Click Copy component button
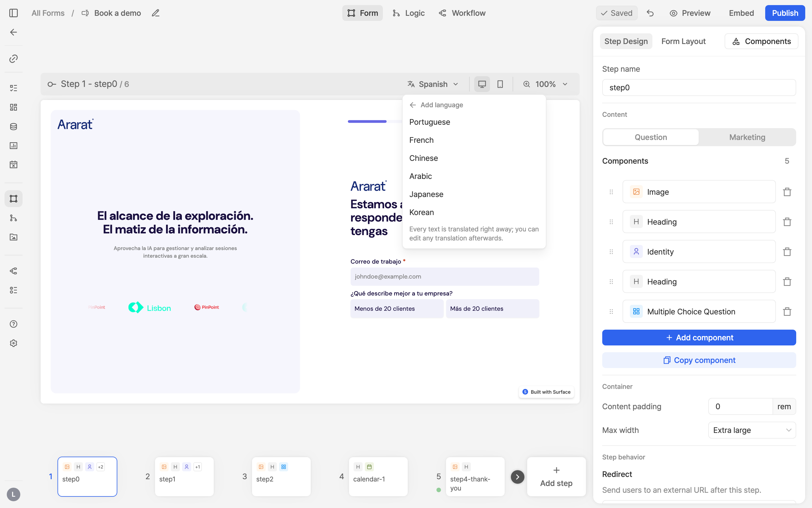The width and height of the screenshot is (812, 508). pos(699,360)
